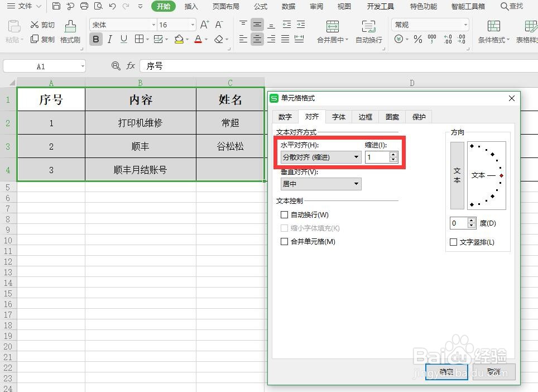The width and height of the screenshot is (538, 392).
Task: Enable vertical text with 文字竖排(L)
Action: click(x=454, y=242)
